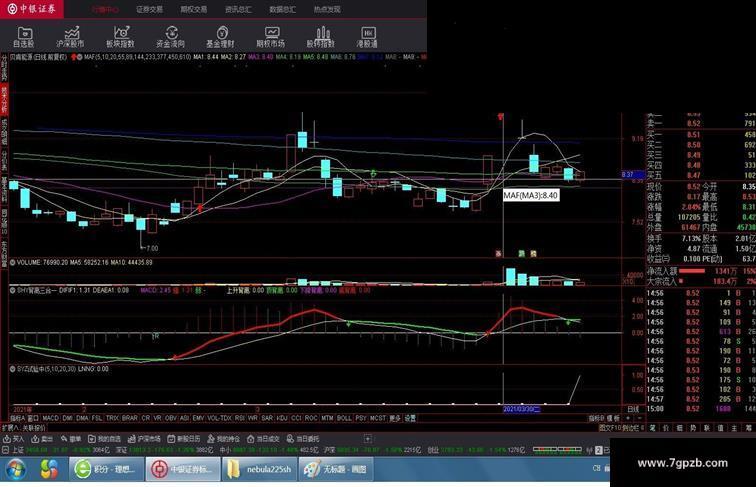Open the 股转指数 index icon
This screenshot has width=756, height=487.
321,37
